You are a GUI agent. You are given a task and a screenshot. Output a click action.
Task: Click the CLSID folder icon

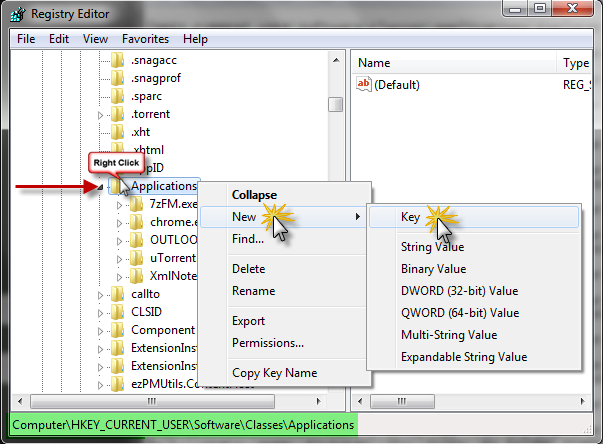click(x=119, y=312)
